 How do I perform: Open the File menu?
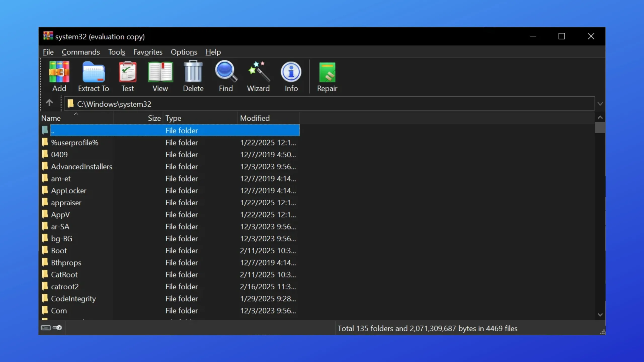[x=48, y=52]
